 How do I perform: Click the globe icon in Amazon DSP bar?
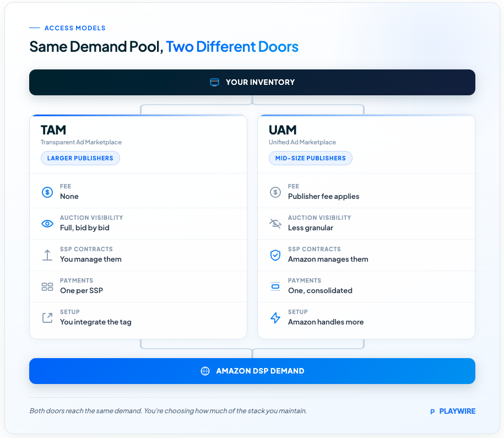(205, 371)
